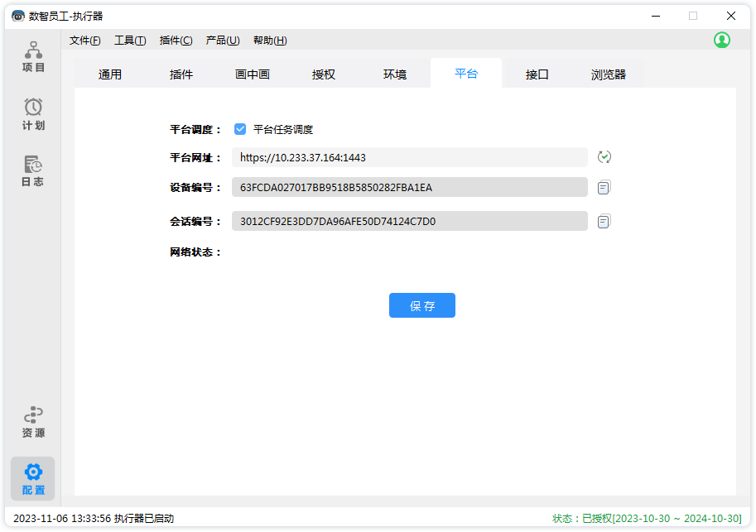756x532 pixels.
Task: Open the 日志 log panel
Action: tap(33, 171)
